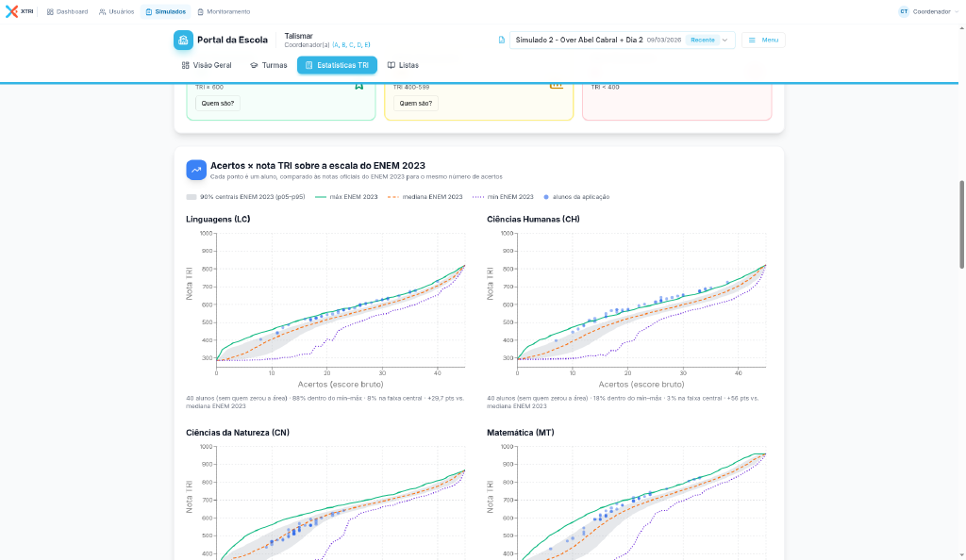966x560 pixels.
Task: Open the Menu button
Action: pyautogui.click(x=763, y=40)
